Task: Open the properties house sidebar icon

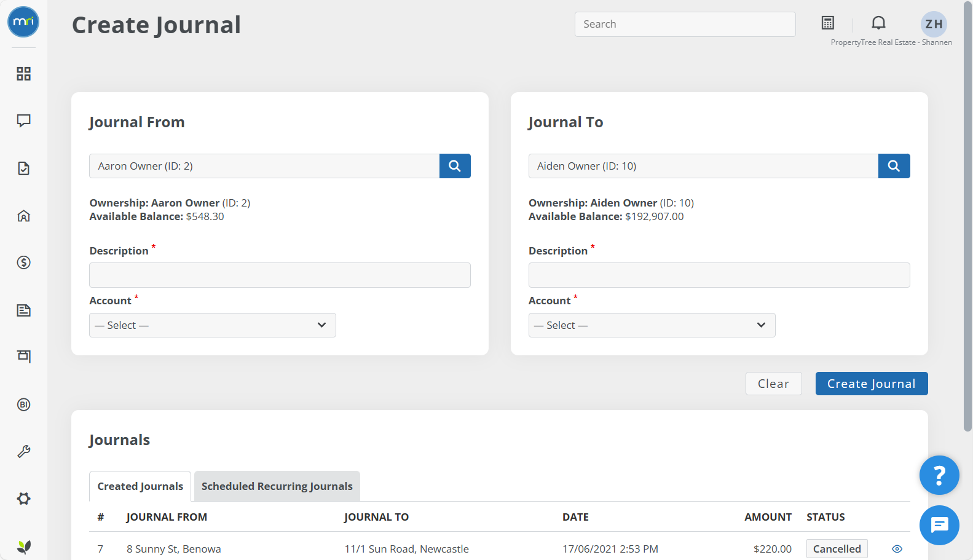Action: point(23,216)
